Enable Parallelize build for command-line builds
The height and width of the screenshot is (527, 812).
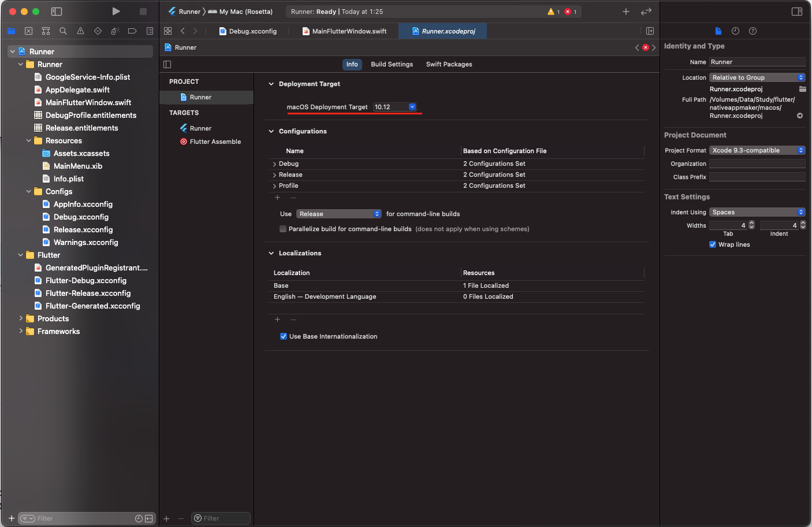283,229
